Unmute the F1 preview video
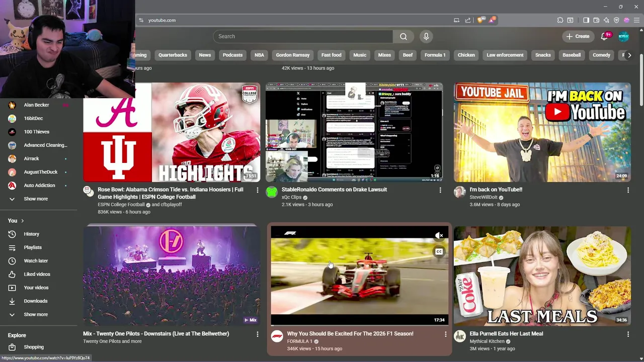Viewport: 644px width, 362px height. (439, 235)
